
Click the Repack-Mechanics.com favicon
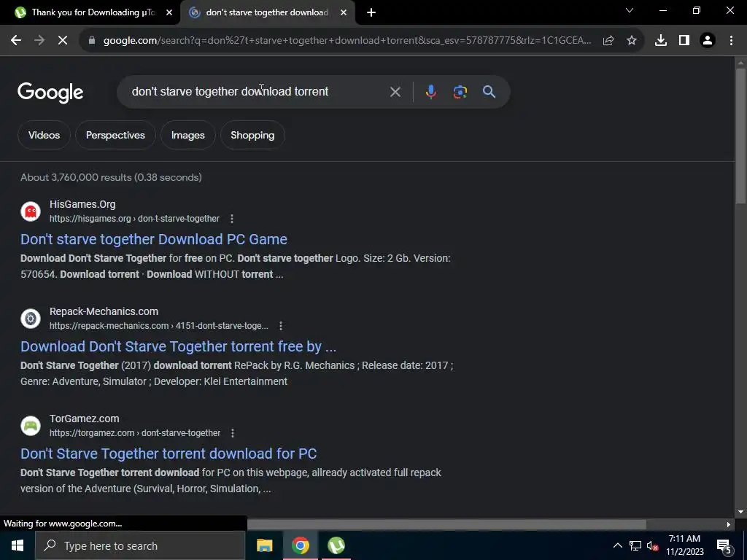pyautogui.click(x=31, y=319)
